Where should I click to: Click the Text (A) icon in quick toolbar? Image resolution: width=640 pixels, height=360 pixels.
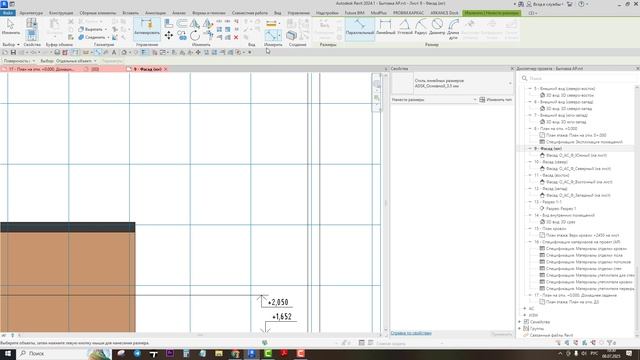[114, 52]
